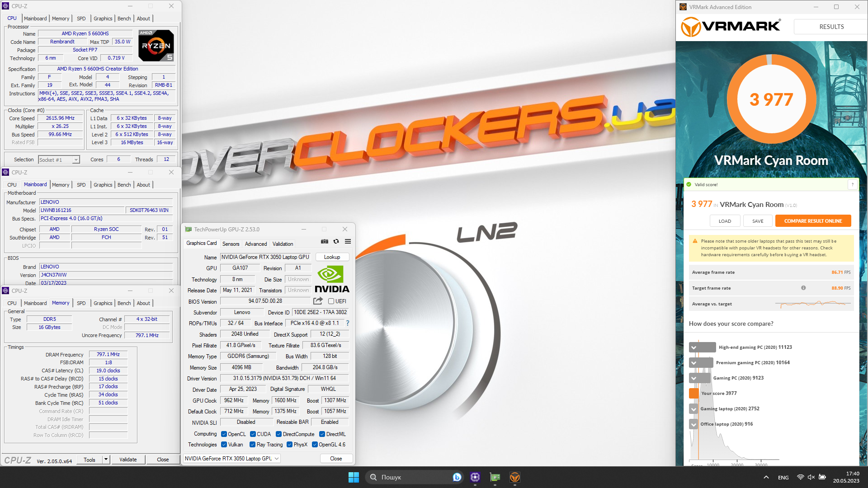The image size is (868, 488).
Task: Show hidden system tray icons
Action: 766,477
